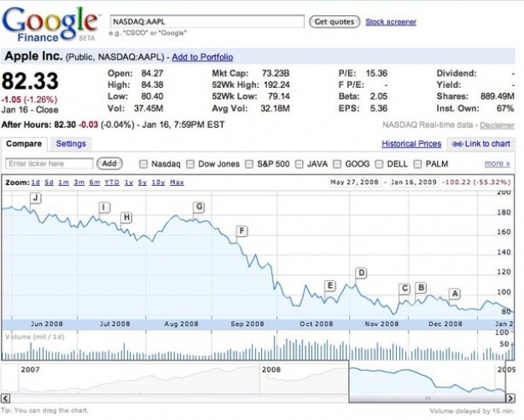Open news flag marker F on chart
Viewport: 524px width, 420px height.
pos(242,231)
